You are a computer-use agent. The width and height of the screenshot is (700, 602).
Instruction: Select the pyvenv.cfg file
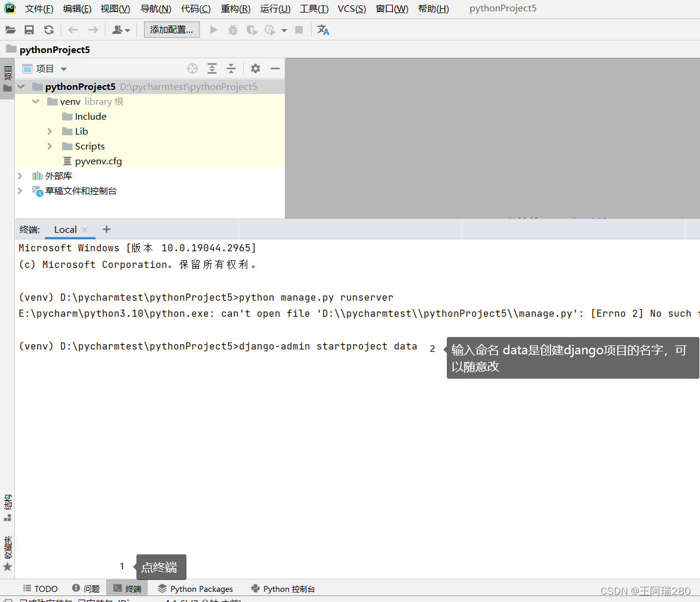click(98, 161)
